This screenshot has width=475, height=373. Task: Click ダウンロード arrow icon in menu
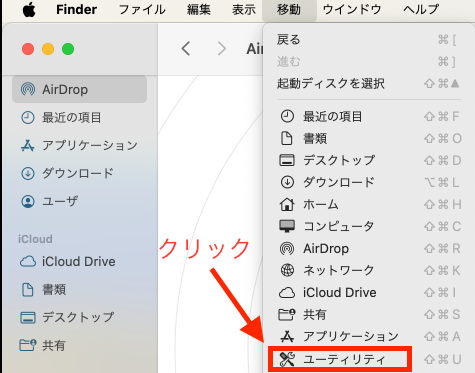287,182
